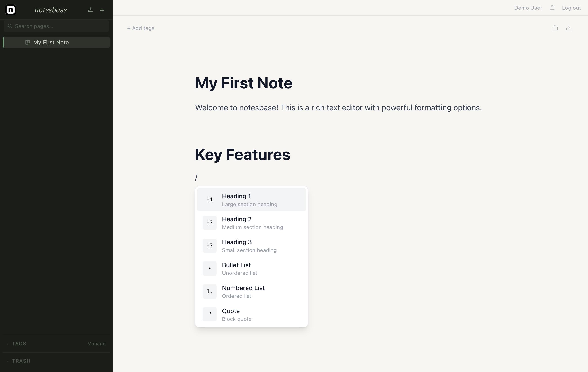Log out of notesbase
Image resolution: width=588 pixels, height=372 pixels.
tap(571, 8)
